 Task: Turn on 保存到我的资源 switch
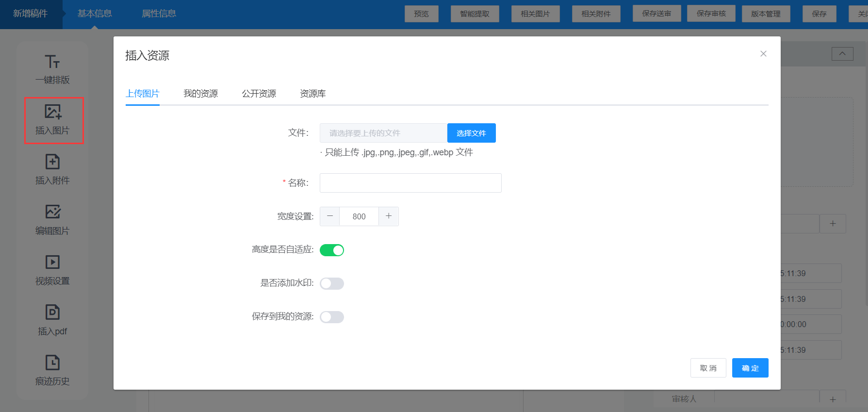332,317
